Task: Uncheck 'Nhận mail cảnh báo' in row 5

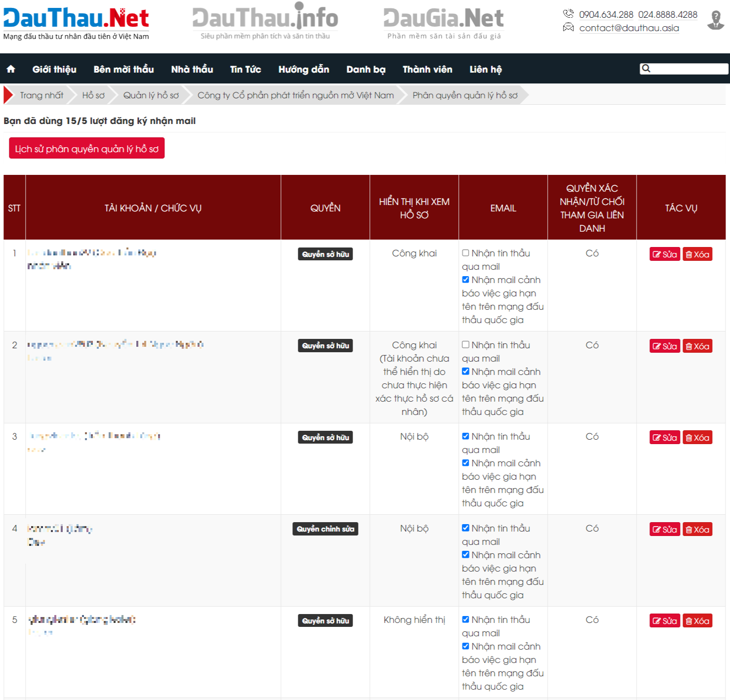Action: click(465, 646)
